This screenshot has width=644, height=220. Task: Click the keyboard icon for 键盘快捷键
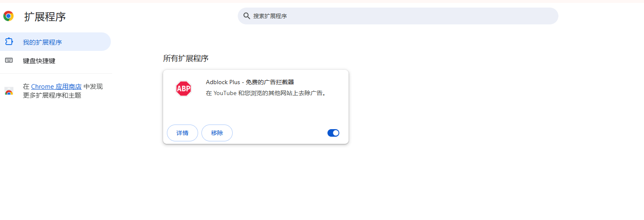(x=9, y=60)
